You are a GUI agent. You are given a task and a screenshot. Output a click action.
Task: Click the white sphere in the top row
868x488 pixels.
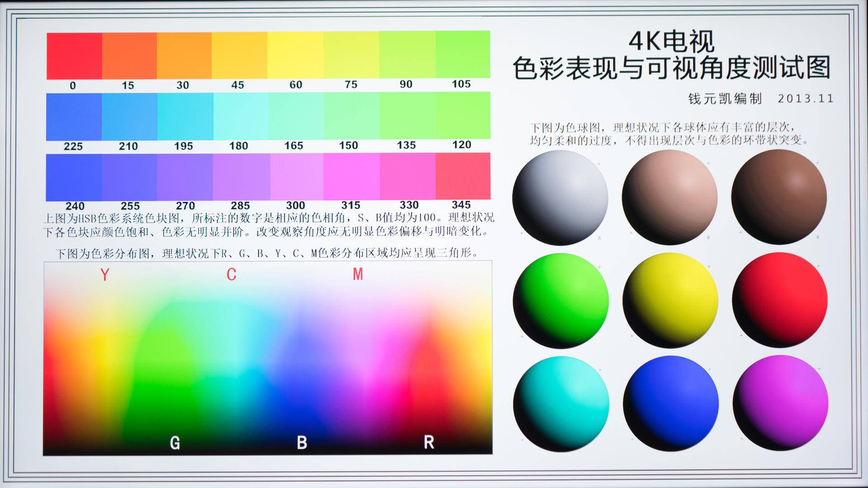(561, 197)
